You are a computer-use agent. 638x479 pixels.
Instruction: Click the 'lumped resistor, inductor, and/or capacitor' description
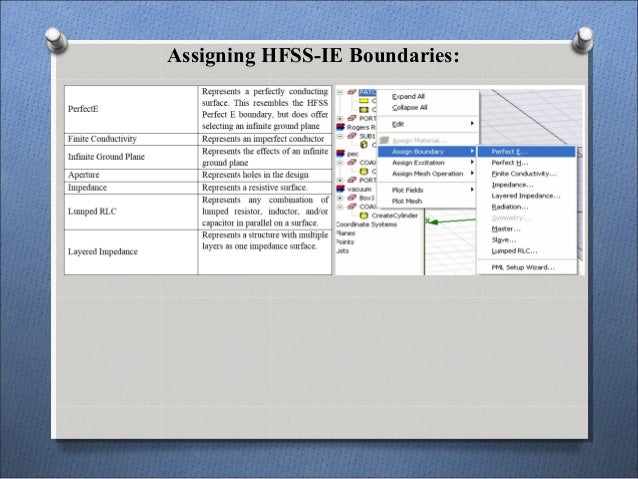click(x=265, y=212)
